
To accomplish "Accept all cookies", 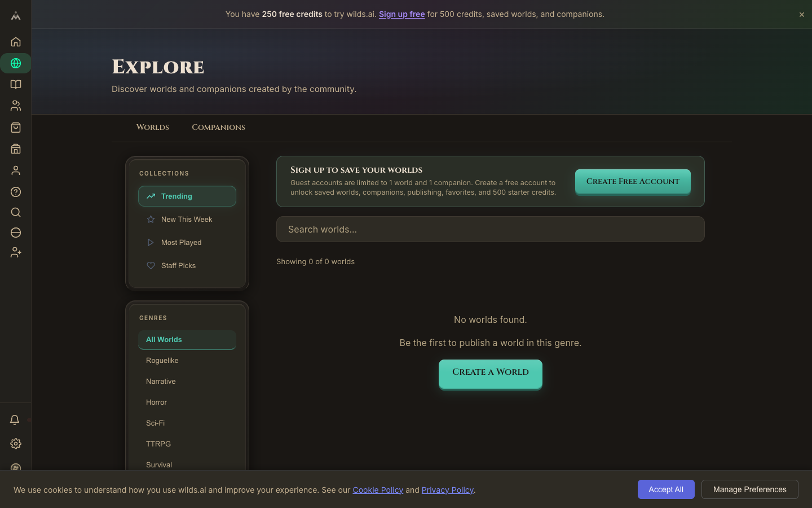I will click(x=666, y=489).
